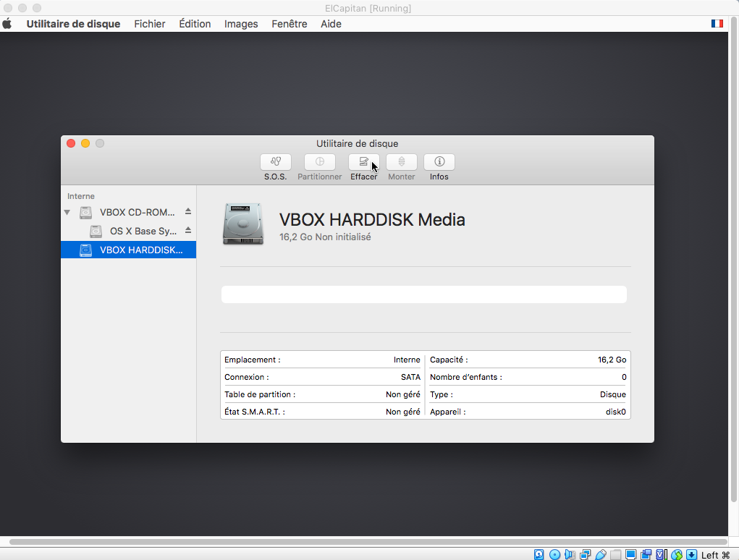Screen dimensions: 739x560
Task: Eject the VBOX CD-ROM drive
Action: 188,211
